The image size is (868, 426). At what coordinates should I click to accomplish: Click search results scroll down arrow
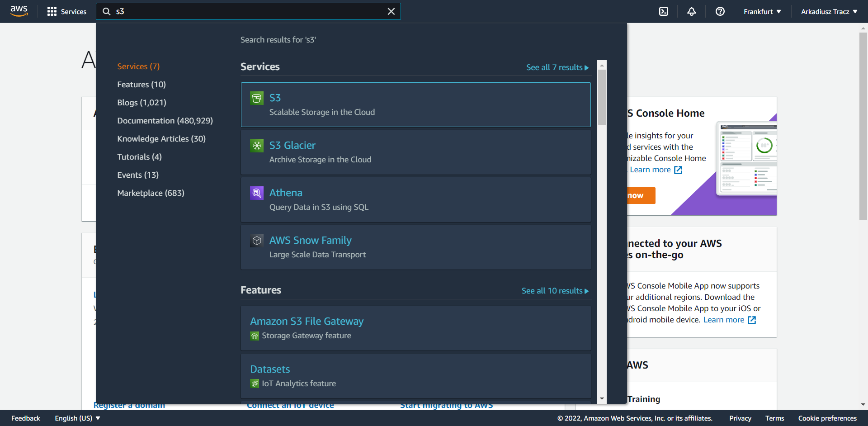tap(602, 399)
